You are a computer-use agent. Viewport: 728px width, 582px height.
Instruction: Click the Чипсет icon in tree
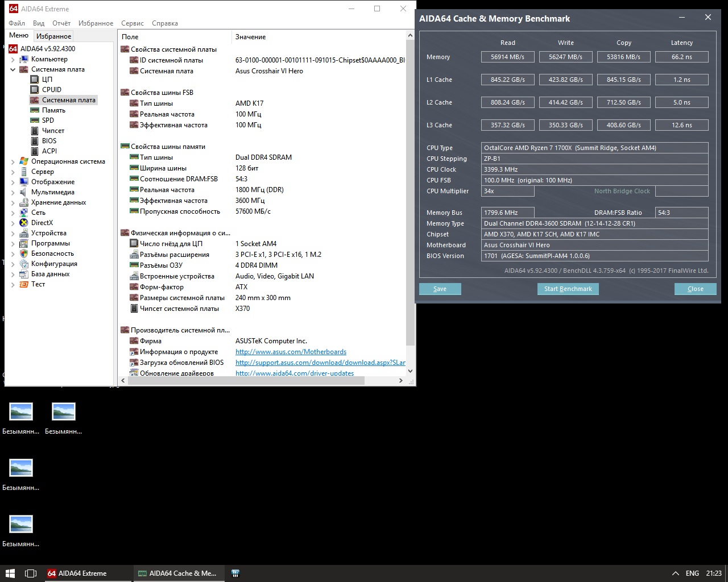(x=35, y=131)
